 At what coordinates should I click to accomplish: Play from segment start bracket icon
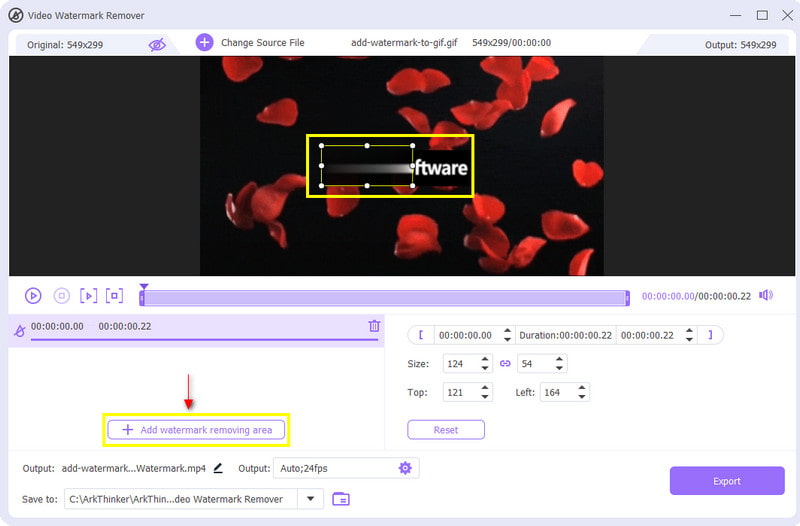tap(88, 296)
